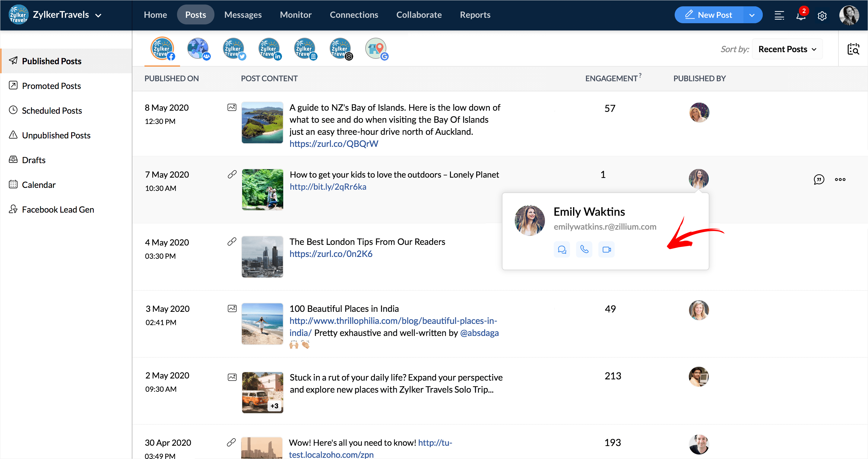Click the New Post button
The height and width of the screenshot is (459, 868).
tap(709, 15)
